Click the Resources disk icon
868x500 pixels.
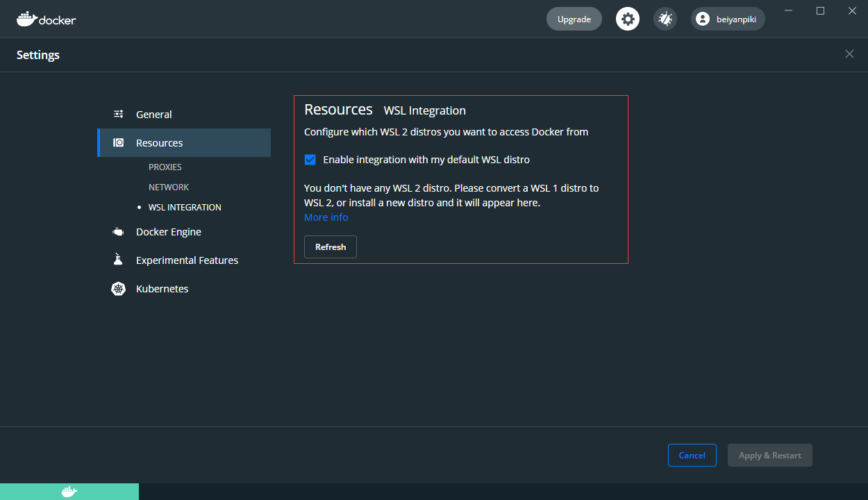pos(119,142)
